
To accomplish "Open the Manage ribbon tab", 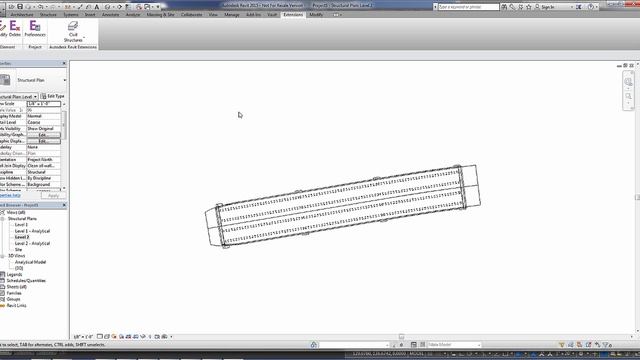I will point(231,15).
